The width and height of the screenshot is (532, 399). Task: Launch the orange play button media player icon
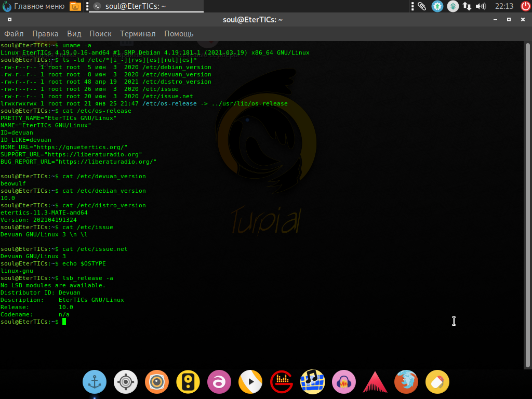250,382
